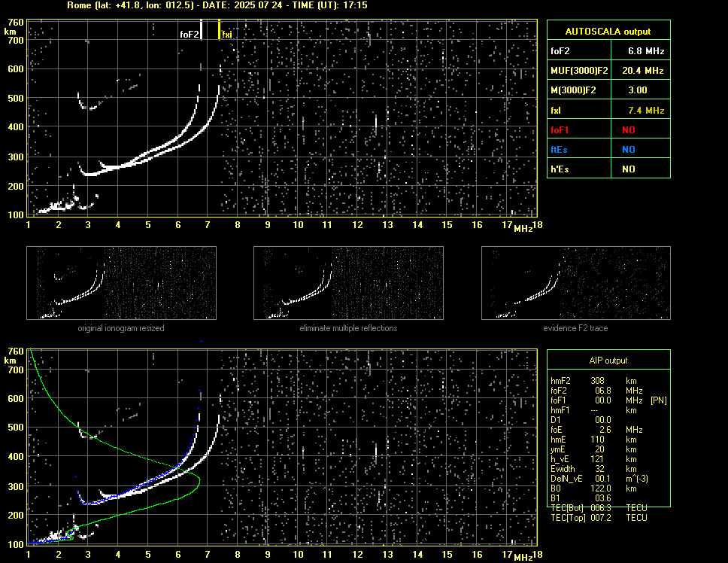Click the D1 00.0 row
728x563 pixels.
click(581, 420)
